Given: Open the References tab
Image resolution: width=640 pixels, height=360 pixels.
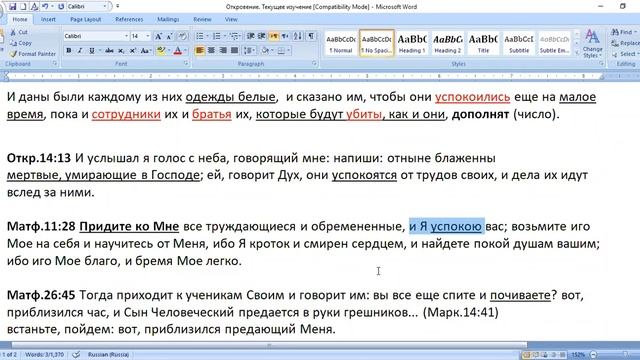Looking at the screenshot, I should click(129, 19).
